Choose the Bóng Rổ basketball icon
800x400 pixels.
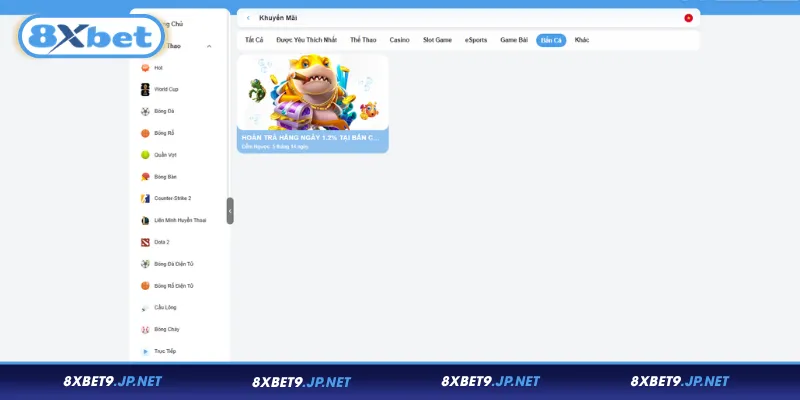click(x=145, y=133)
